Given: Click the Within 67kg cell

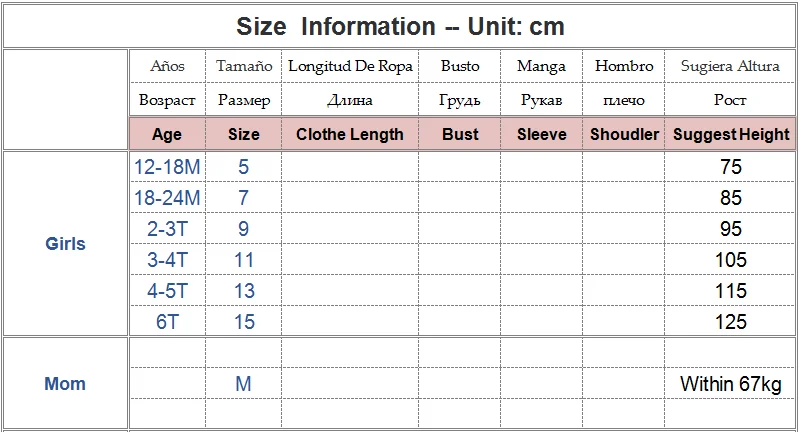Looking at the screenshot, I should tap(731, 384).
